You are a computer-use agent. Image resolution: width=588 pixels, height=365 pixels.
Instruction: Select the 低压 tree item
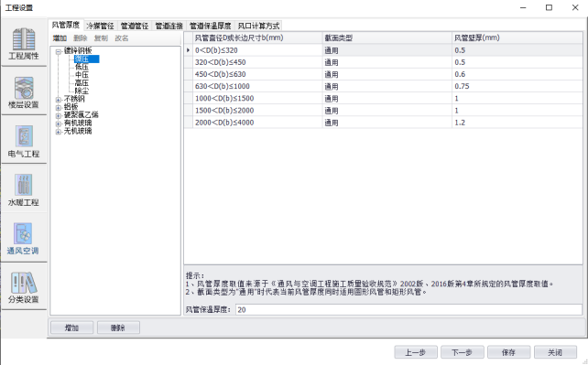pyautogui.click(x=82, y=67)
